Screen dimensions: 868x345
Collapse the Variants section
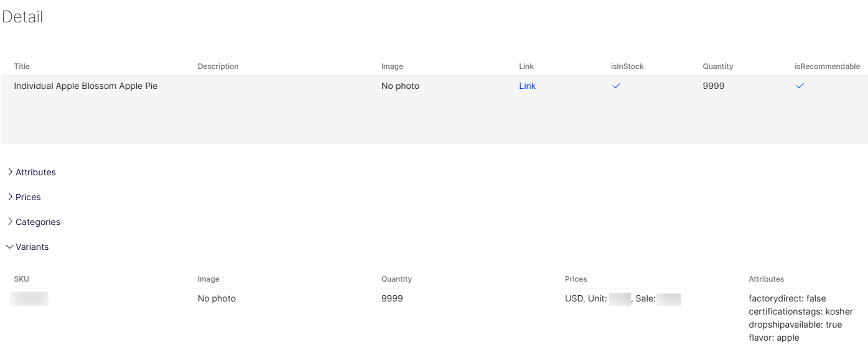tap(27, 247)
